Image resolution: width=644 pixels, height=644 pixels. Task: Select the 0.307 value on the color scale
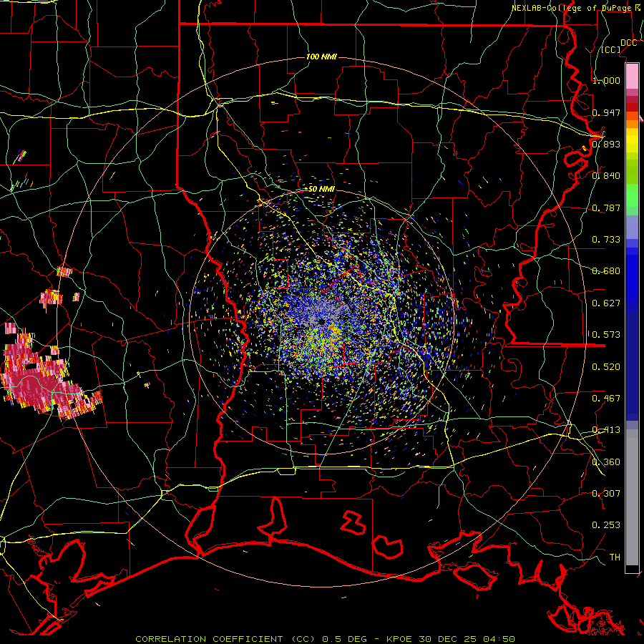point(606,493)
